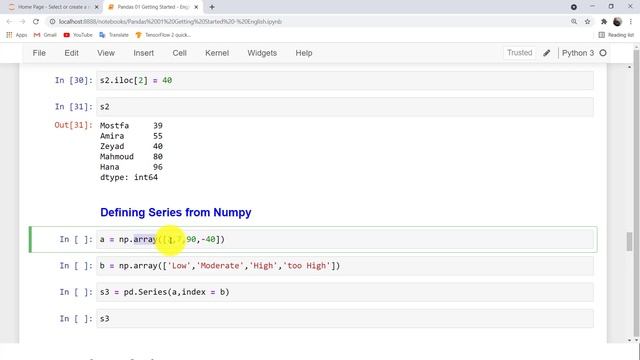
Task: Open the Kernel menu
Action: 217,53
